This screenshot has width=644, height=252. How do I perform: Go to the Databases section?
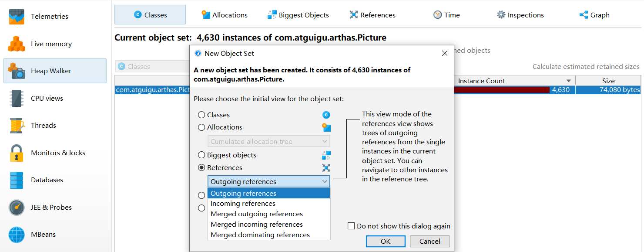click(x=47, y=180)
